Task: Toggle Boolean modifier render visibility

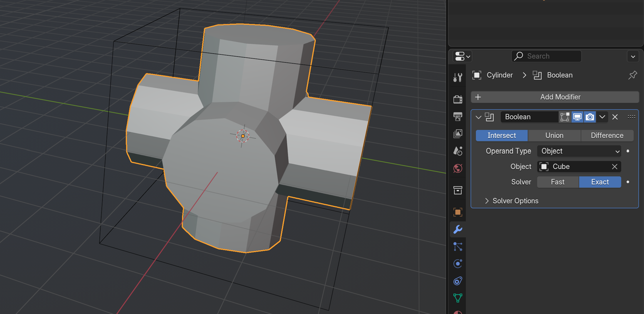Action: (590, 117)
